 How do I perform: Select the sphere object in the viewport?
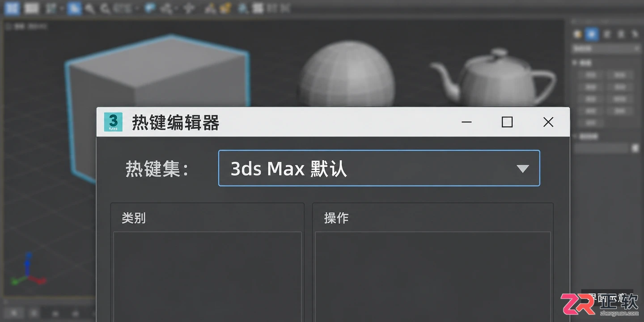[347, 74]
